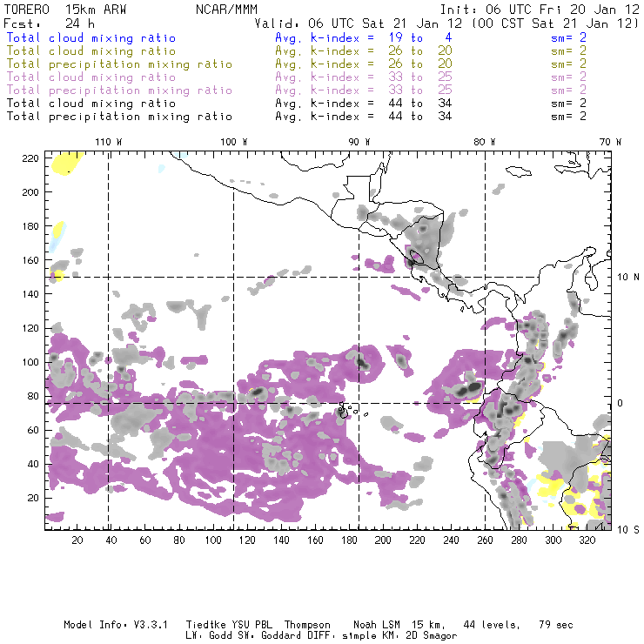Click the blue 'Total cloud mixing ratio' legend label
The image size is (644, 644).
[x=91, y=38]
